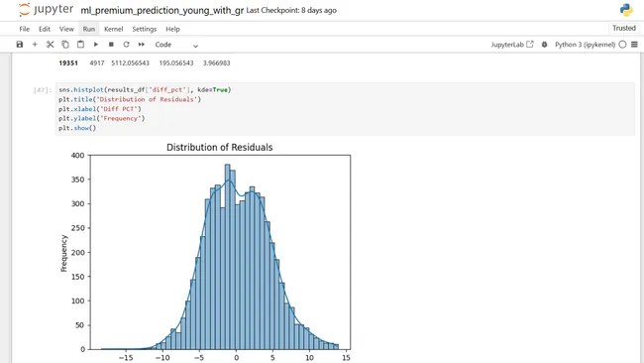The image size is (644, 363).
Task: Open the View menu
Action: [x=66, y=29]
